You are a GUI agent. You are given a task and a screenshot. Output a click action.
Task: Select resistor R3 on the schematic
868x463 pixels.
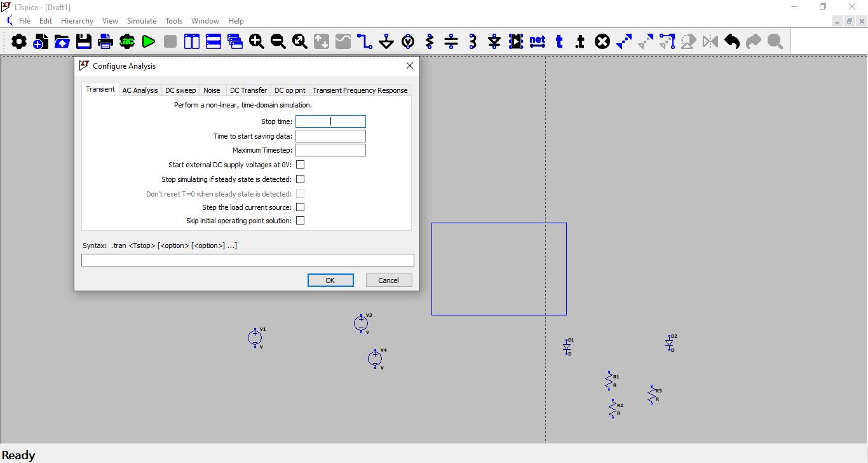click(652, 394)
